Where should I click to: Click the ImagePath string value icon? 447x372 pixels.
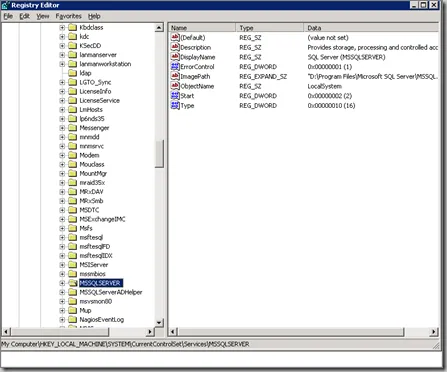tap(175, 76)
